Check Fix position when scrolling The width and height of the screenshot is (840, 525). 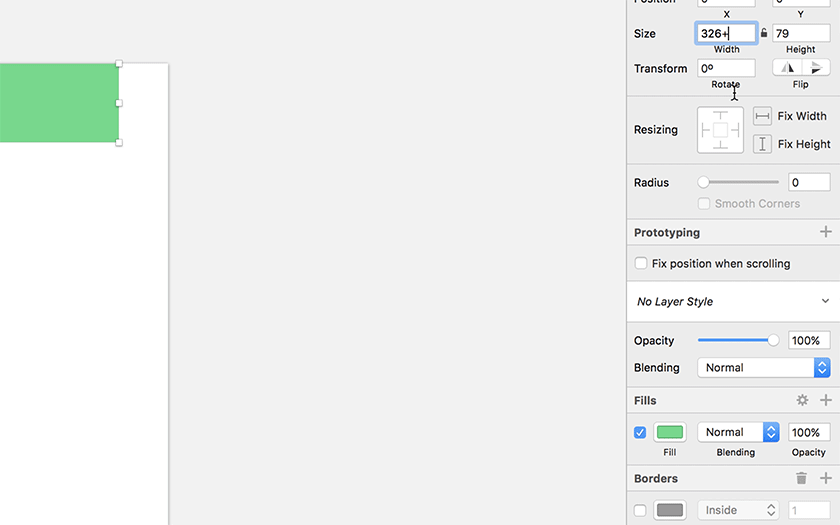coord(641,263)
